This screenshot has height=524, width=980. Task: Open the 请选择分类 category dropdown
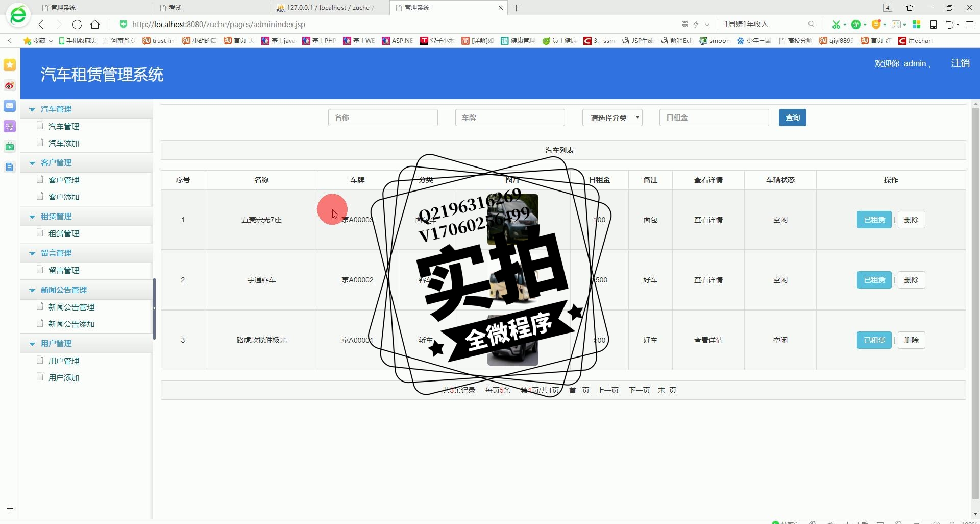tap(612, 117)
